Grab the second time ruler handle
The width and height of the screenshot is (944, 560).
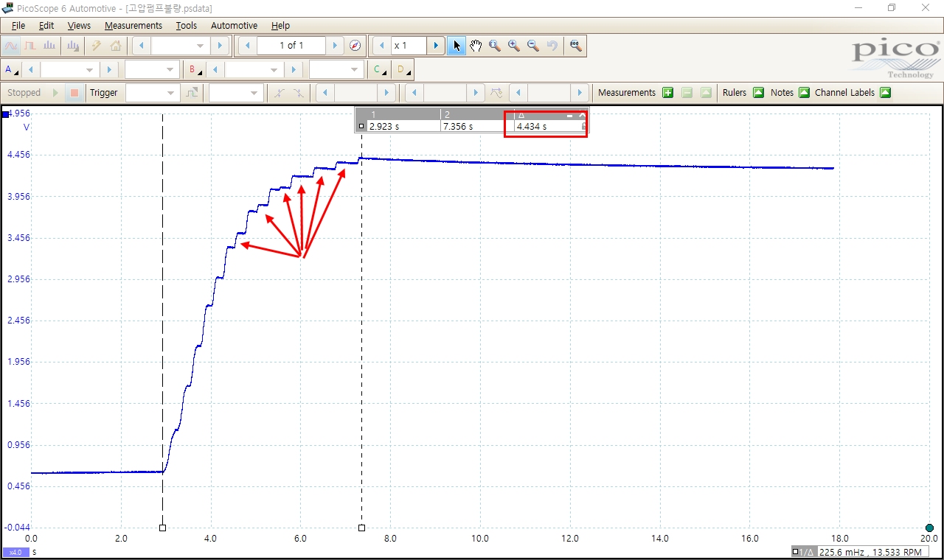(361, 528)
